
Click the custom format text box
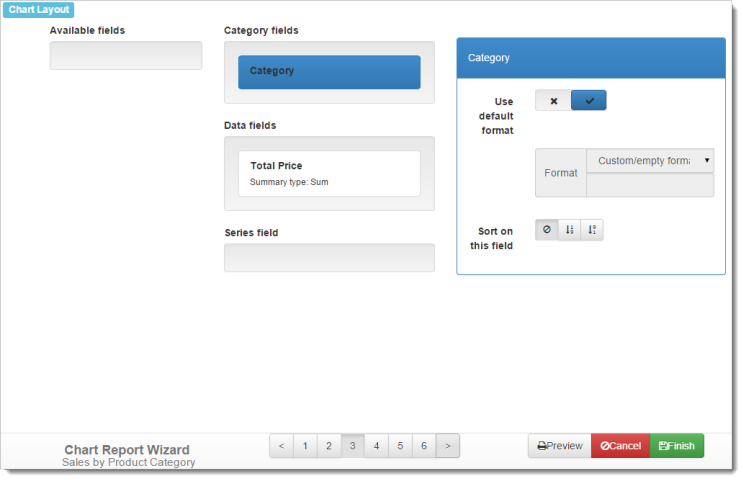click(x=650, y=185)
